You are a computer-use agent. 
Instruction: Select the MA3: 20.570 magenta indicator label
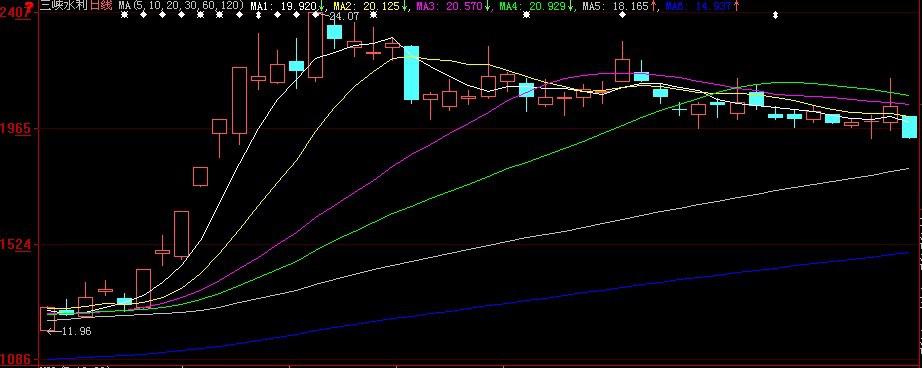450,6
